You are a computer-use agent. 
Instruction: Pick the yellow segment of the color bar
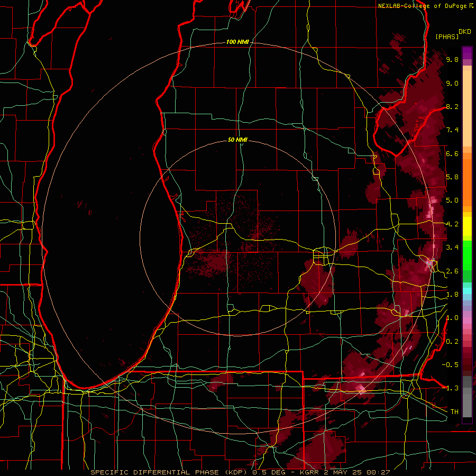point(467,226)
